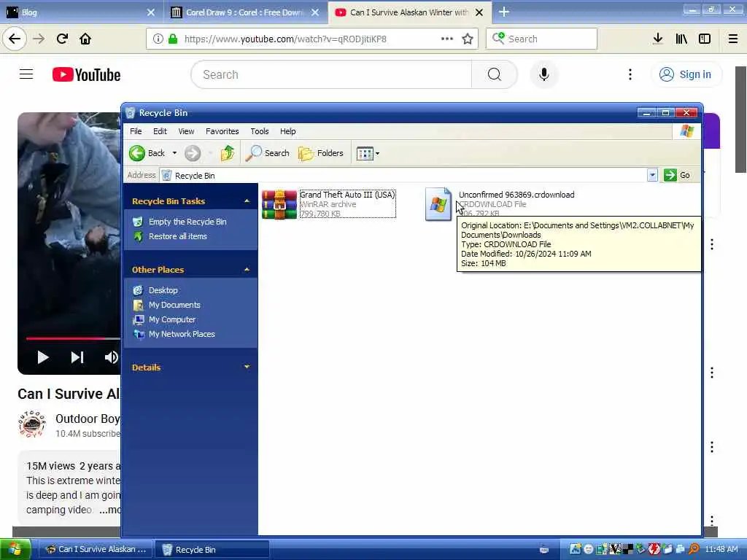Open the Help menu
This screenshot has height=560, width=747.
287,131
